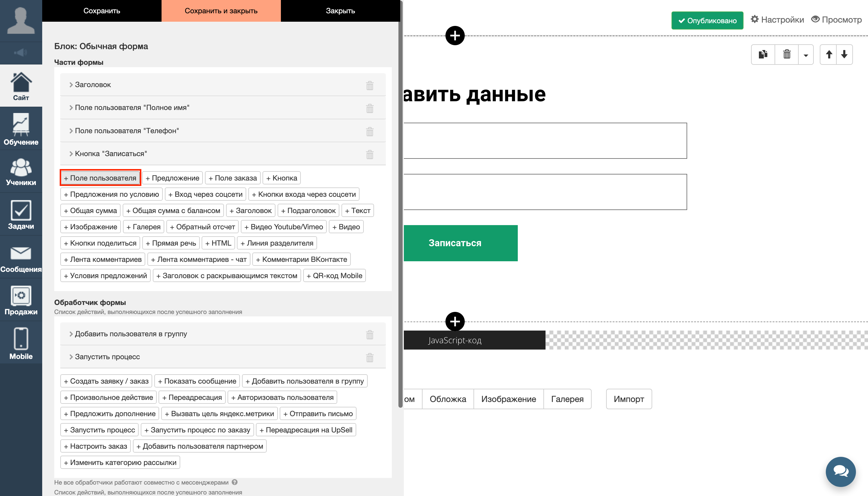This screenshot has height=496, width=868.
Task: Delete the "Полное имя" field row
Action: coord(370,108)
